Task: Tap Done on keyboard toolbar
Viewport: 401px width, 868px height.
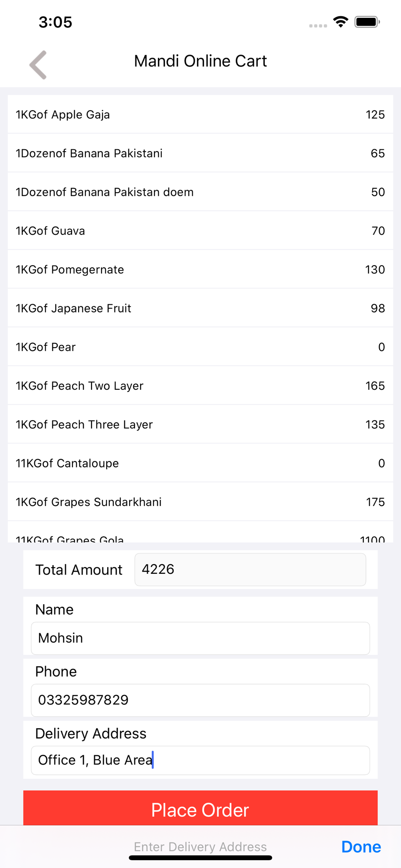Action: 361,847
